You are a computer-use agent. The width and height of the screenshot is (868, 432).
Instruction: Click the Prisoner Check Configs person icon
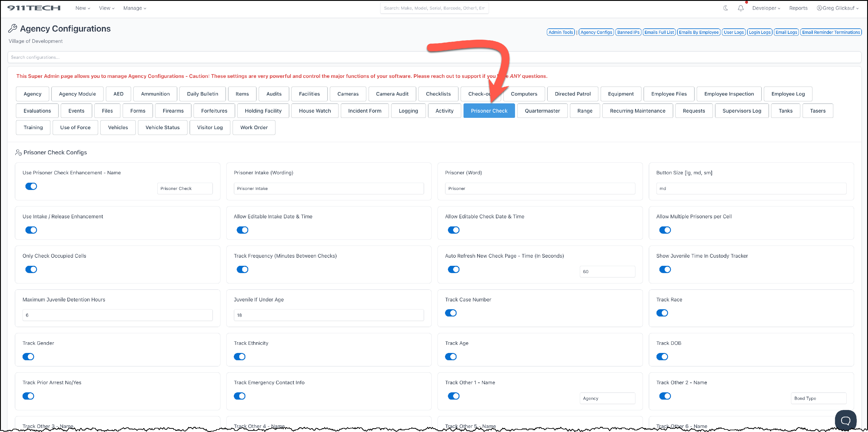[18, 152]
